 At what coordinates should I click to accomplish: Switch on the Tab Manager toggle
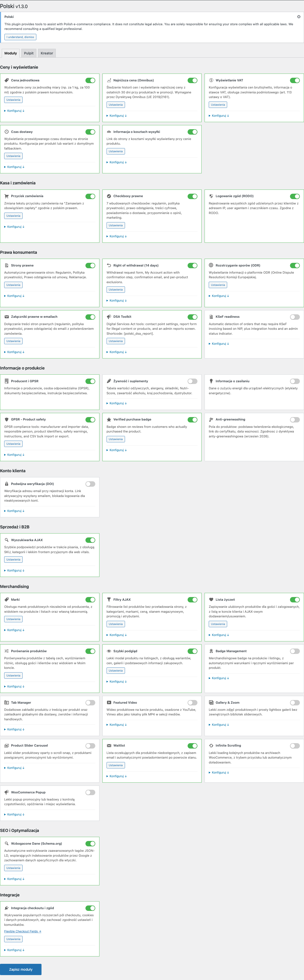point(90,703)
